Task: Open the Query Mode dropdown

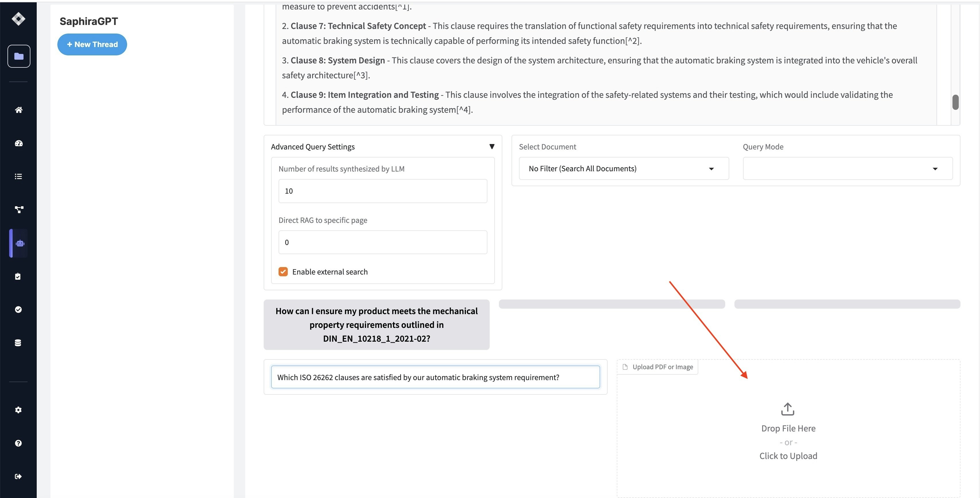Action: pyautogui.click(x=847, y=169)
